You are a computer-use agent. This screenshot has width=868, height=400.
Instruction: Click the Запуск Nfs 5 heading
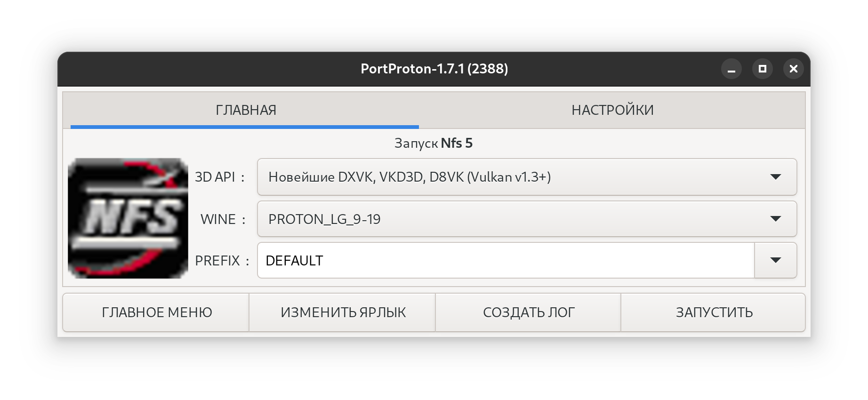point(434,143)
